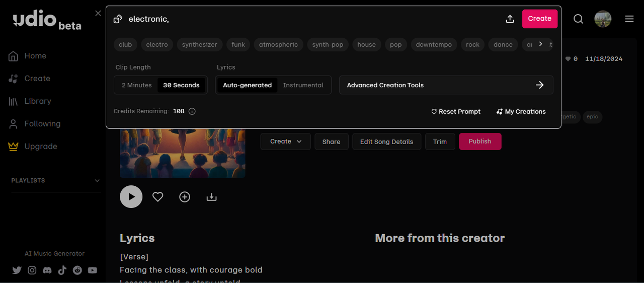Click the Upgrade crown icon
The width and height of the screenshot is (644, 283).
[14, 147]
